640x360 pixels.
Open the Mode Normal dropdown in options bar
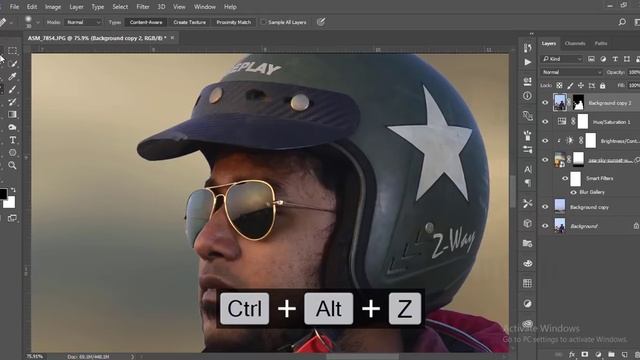click(83, 22)
